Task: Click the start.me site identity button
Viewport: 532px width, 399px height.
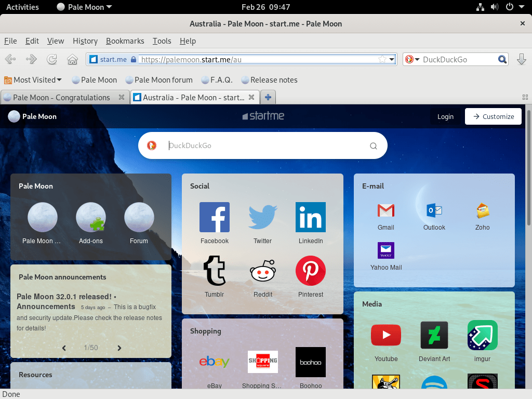Action: click(113, 59)
